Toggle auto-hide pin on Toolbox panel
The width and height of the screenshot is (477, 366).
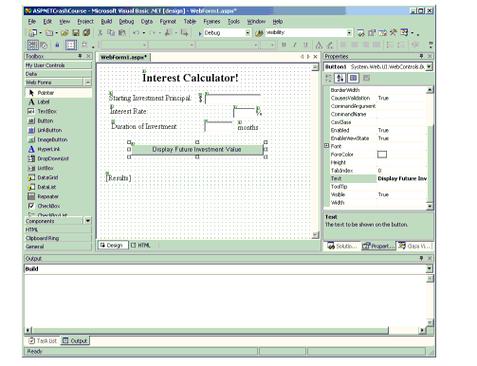tap(80, 56)
